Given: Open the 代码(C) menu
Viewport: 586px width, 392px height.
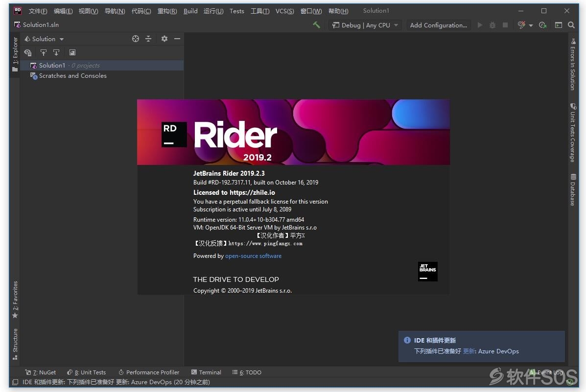Looking at the screenshot, I should coord(141,11).
